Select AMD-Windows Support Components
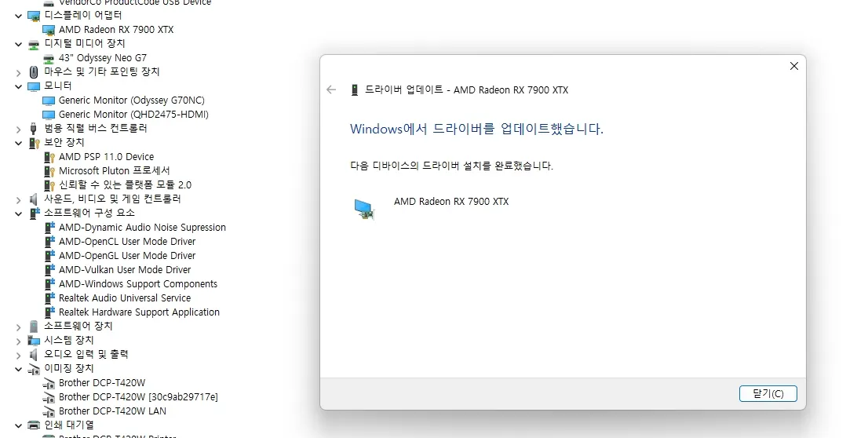 pyautogui.click(x=138, y=284)
